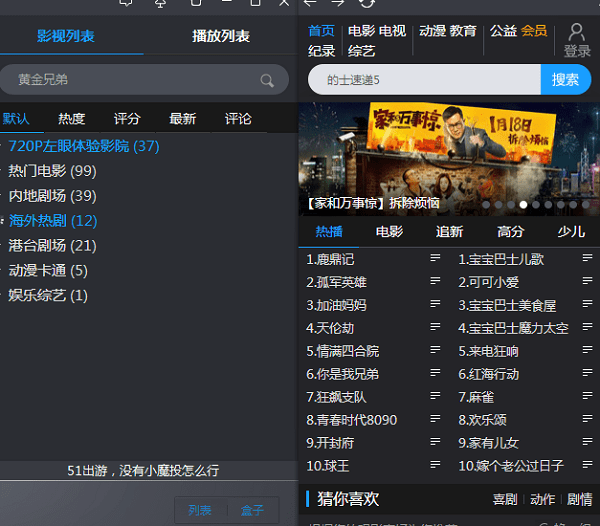Expand 海外热剧 (12) category
600x526 pixels.
click(x=53, y=221)
